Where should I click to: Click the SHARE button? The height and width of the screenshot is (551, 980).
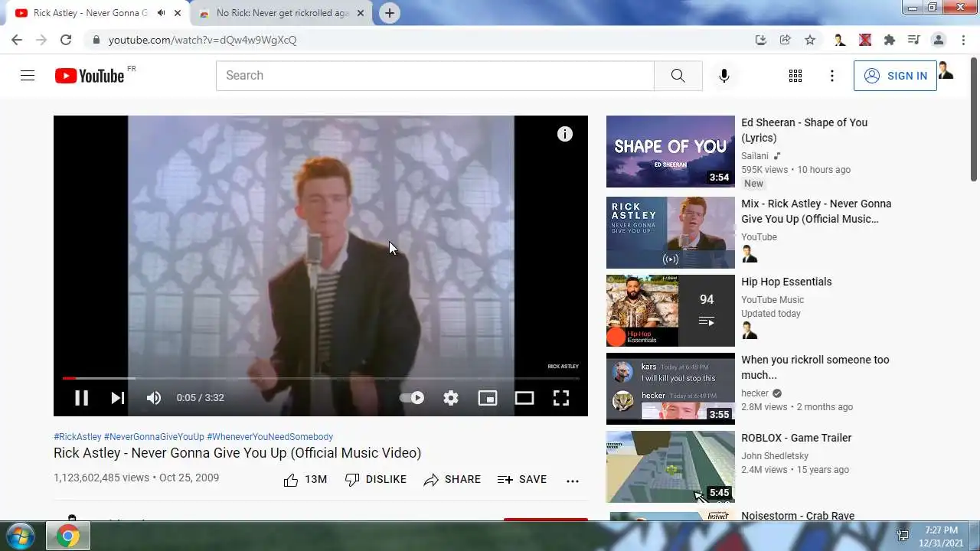coord(452,480)
